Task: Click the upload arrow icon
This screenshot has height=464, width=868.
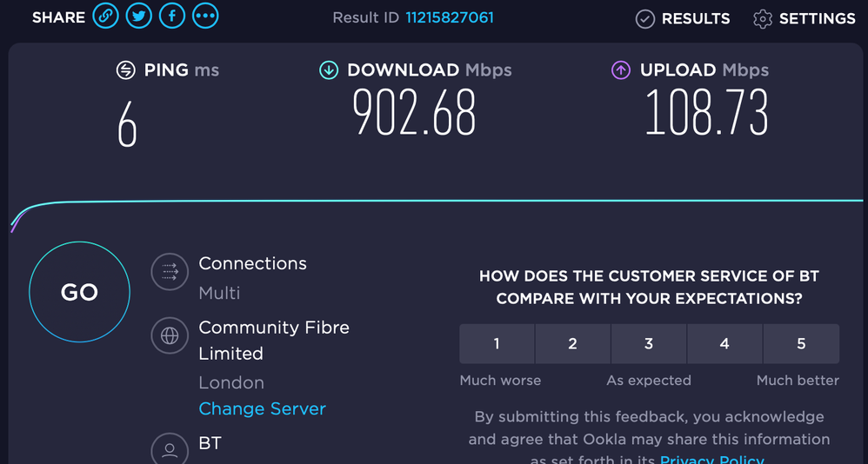Action: click(x=621, y=70)
